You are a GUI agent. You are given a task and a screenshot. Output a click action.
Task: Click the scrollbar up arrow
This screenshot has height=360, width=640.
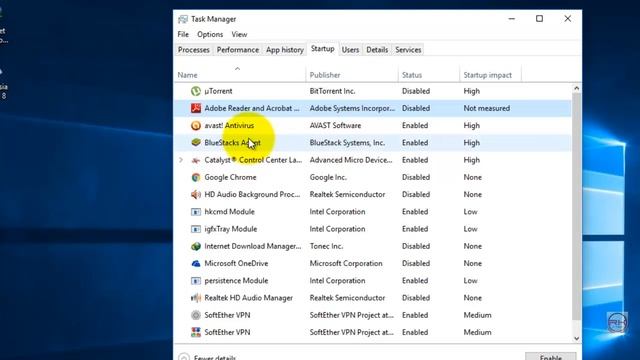point(576,88)
